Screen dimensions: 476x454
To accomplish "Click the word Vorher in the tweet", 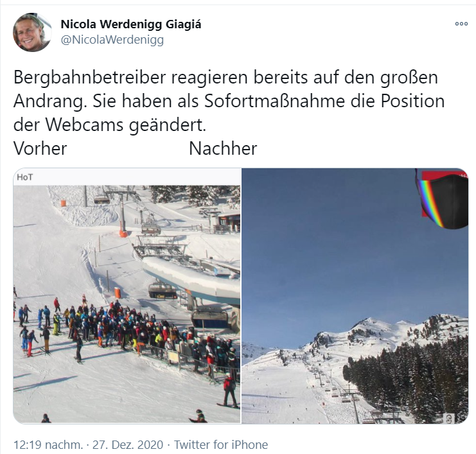I will (40, 148).
